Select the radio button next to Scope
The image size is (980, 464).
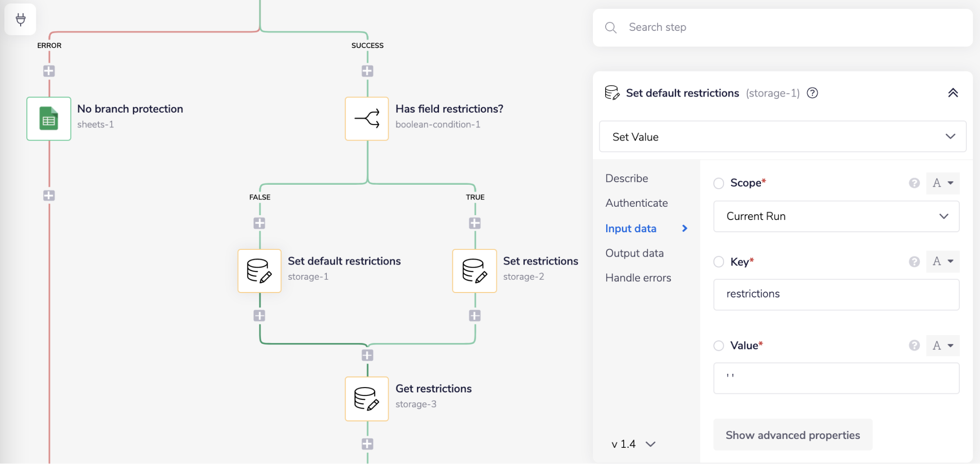pyautogui.click(x=719, y=183)
